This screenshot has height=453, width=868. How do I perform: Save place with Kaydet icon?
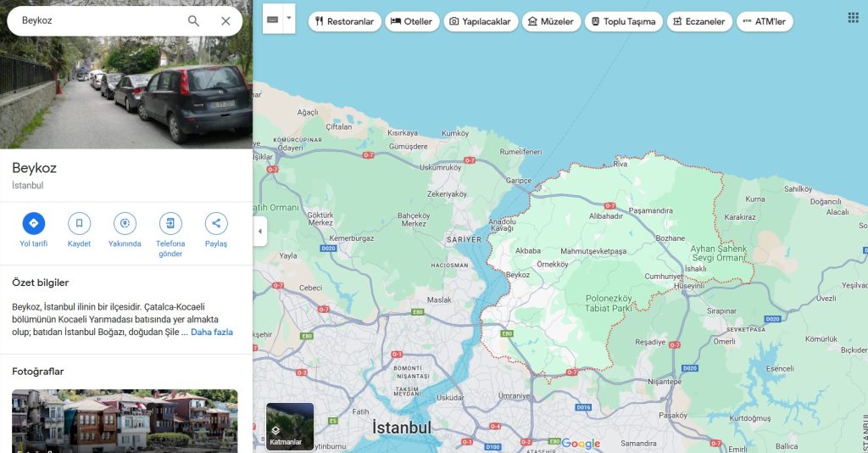click(x=79, y=223)
